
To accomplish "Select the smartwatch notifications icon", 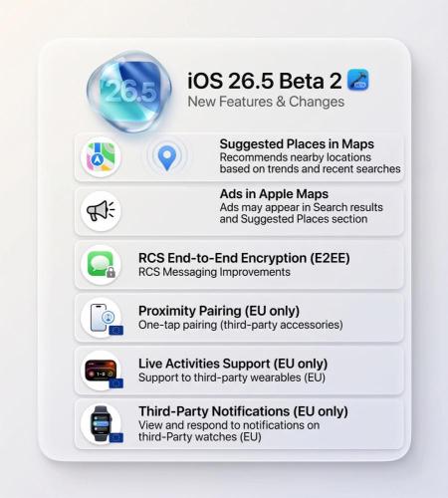I will (101, 423).
